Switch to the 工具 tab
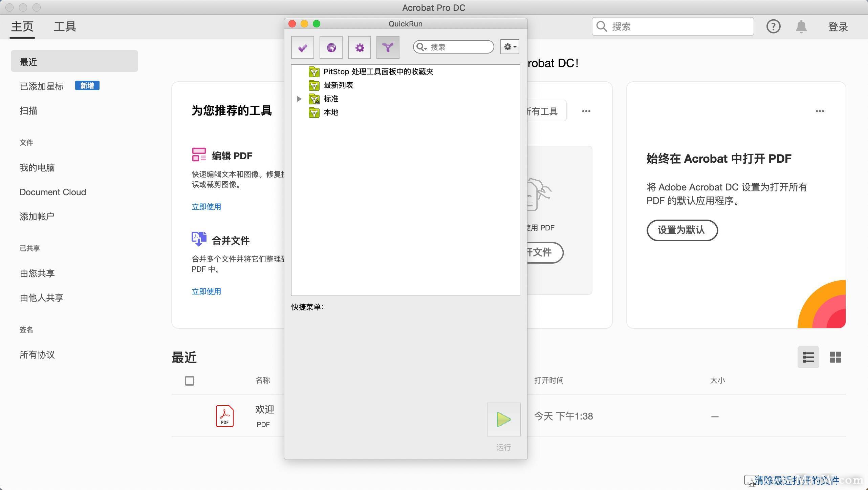The image size is (868, 490). (x=65, y=26)
